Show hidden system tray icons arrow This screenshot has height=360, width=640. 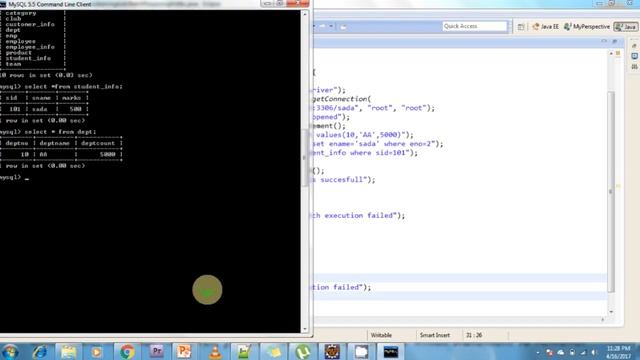(538, 352)
